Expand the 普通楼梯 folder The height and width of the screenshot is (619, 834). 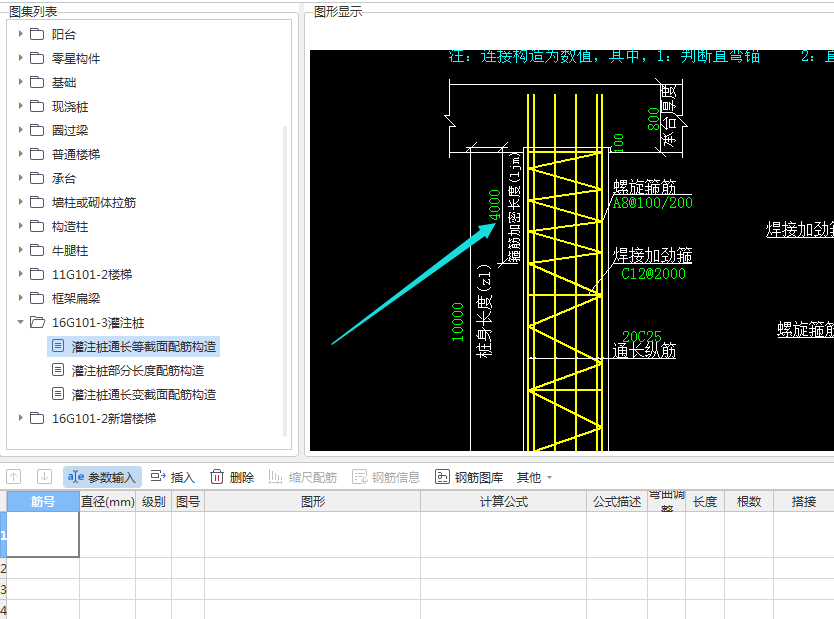[x=20, y=154]
